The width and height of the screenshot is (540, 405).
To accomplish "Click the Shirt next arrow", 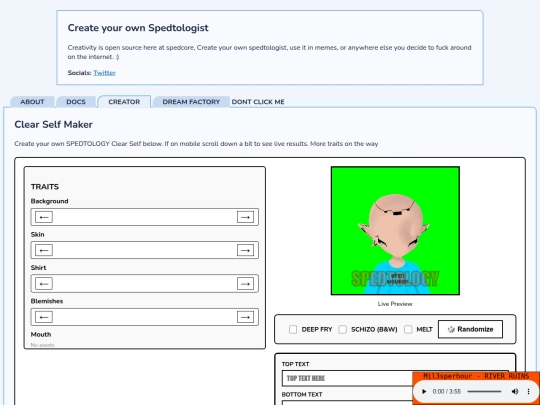I will tap(245, 284).
